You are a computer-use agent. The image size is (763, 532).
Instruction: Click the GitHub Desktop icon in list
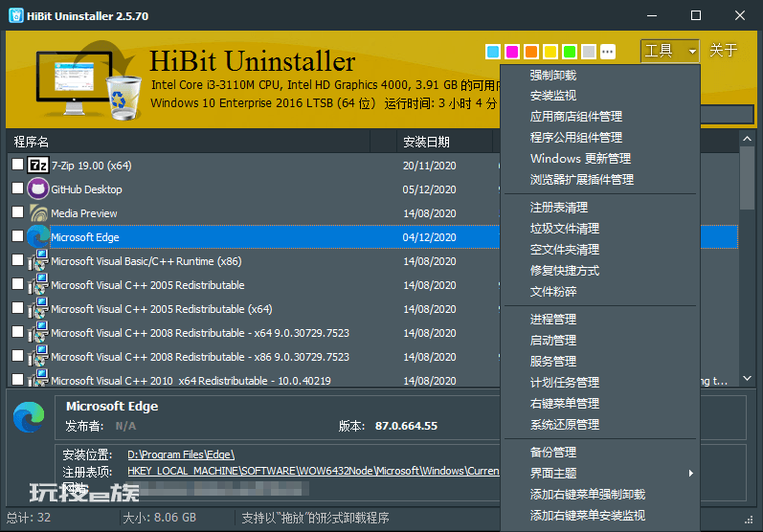tap(38, 188)
